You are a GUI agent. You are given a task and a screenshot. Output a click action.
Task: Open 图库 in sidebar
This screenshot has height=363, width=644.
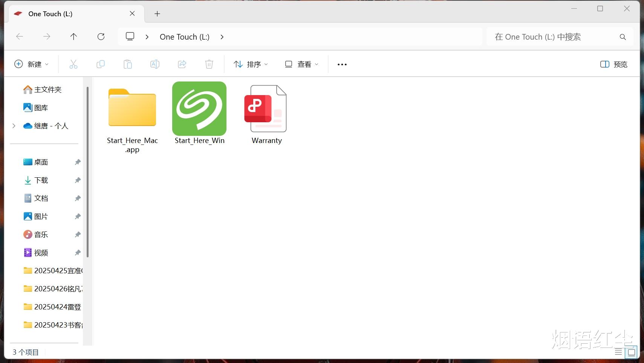coord(36,108)
